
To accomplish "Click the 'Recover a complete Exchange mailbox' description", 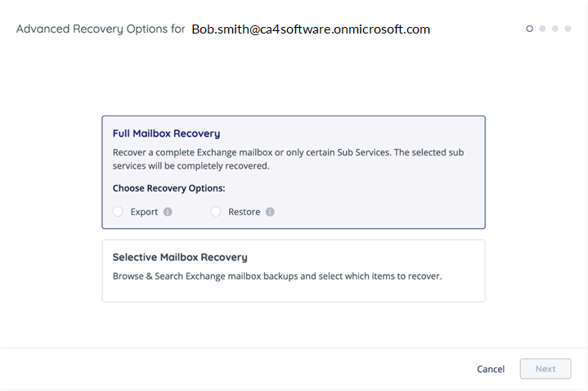I will click(289, 160).
